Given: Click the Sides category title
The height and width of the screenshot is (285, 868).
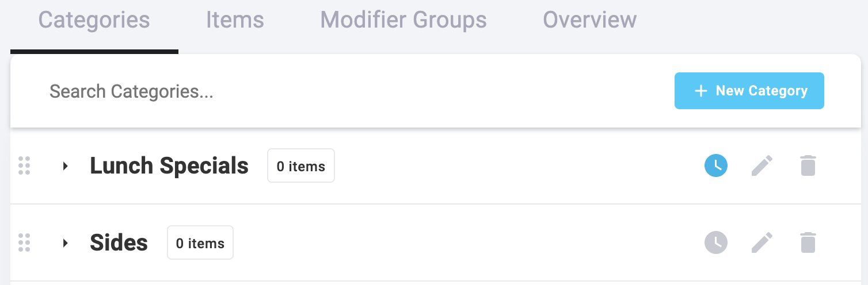Looking at the screenshot, I should (119, 243).
